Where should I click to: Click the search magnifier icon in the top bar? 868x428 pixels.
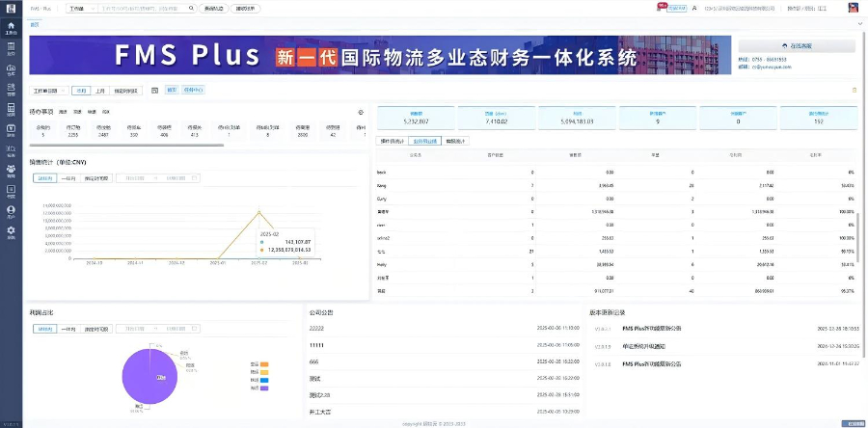click(190, 8)
